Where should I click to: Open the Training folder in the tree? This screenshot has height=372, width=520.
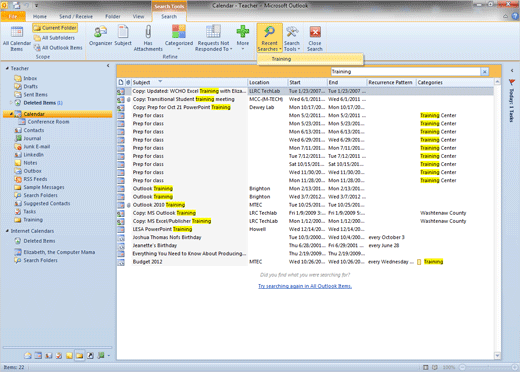(x=33, y=220)
